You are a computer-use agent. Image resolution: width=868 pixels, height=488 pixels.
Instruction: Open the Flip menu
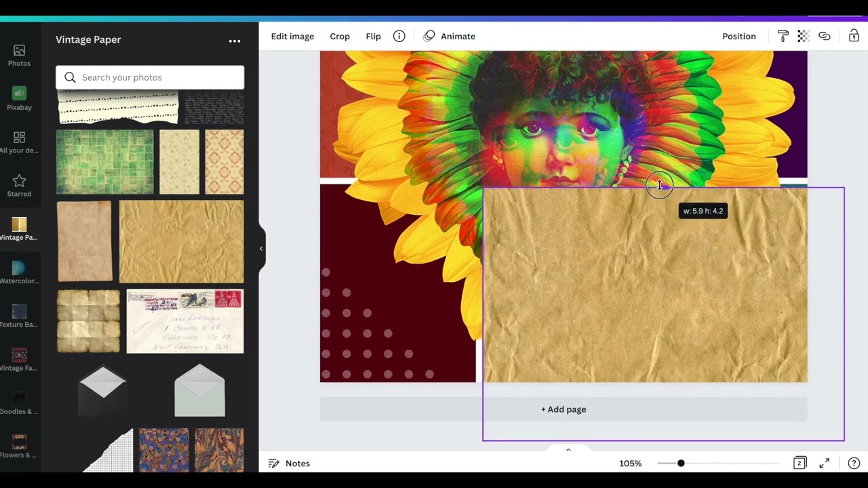point(373,36)
